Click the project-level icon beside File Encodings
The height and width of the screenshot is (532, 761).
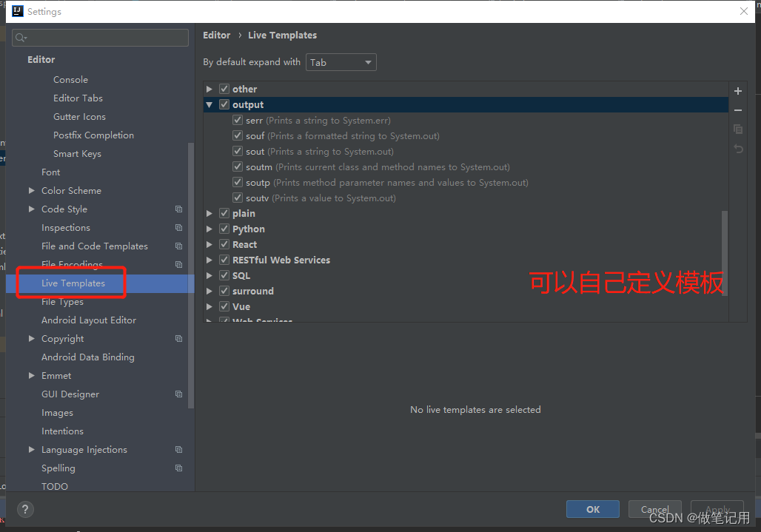[178, 264]
